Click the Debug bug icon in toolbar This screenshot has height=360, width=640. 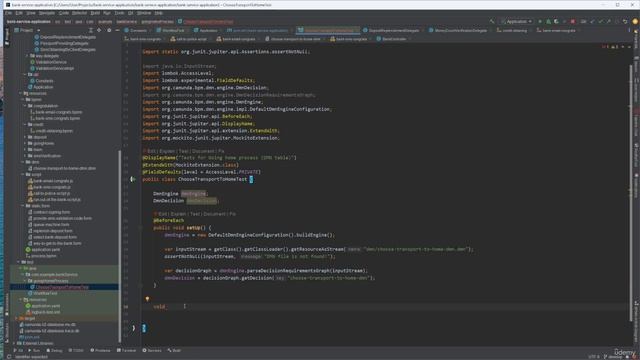pos(548,22)
